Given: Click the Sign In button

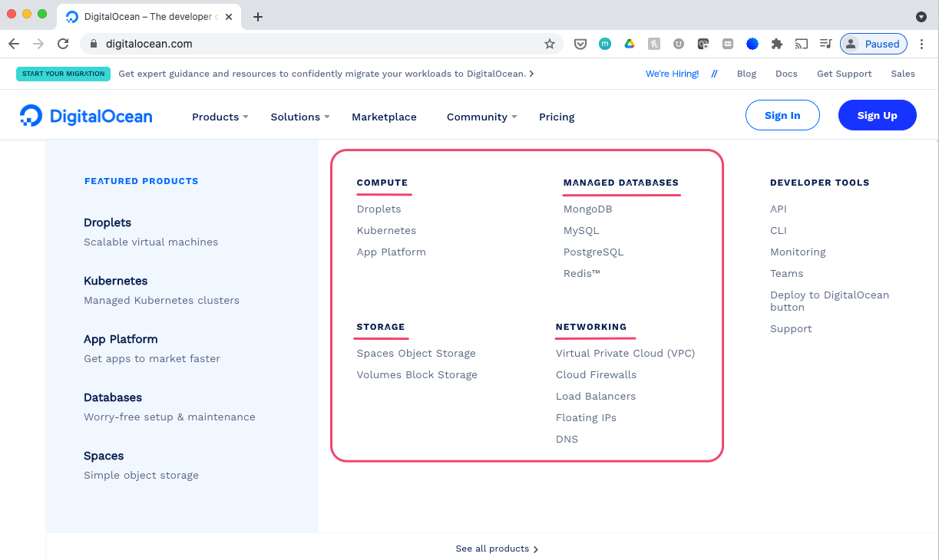Looking at the screenshot, I should point(782,115).
